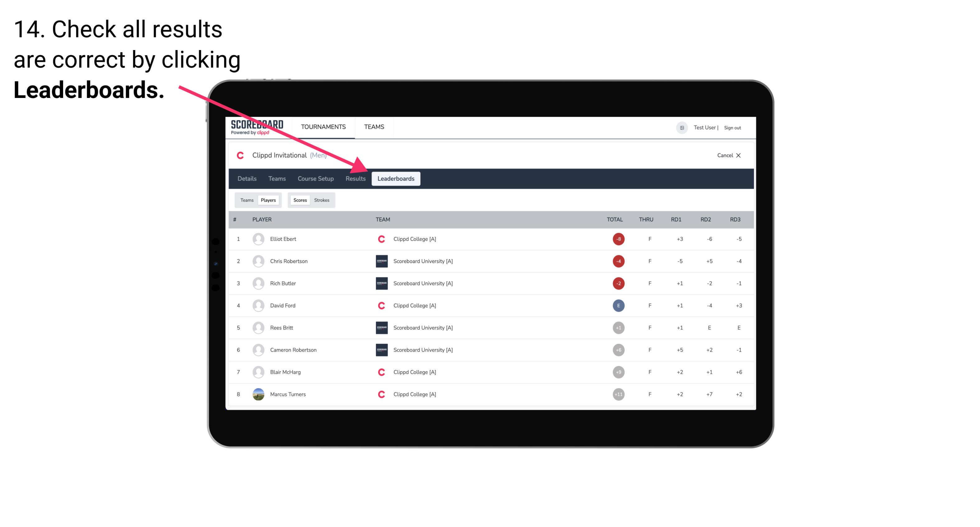This screenshot has height=527, width=980.
Task: Click the Scoreboard University team icon next to Chris Robertson
Action: (380, 261)
